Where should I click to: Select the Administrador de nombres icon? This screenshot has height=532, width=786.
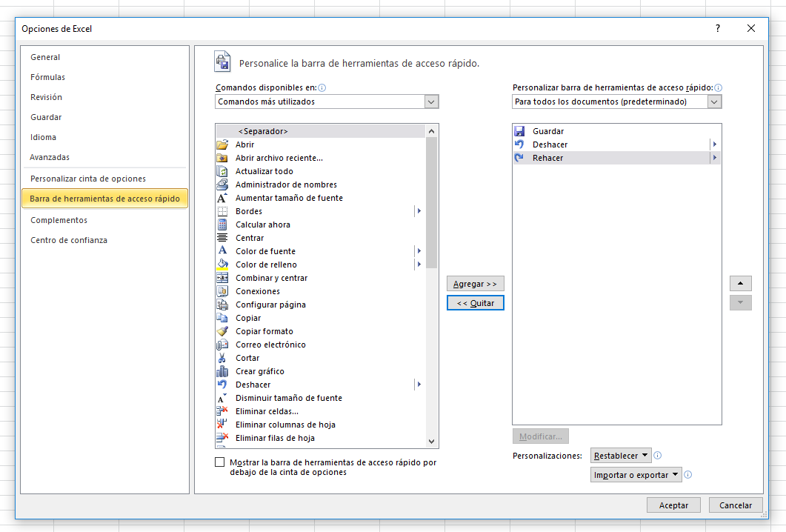pos(222,184)
